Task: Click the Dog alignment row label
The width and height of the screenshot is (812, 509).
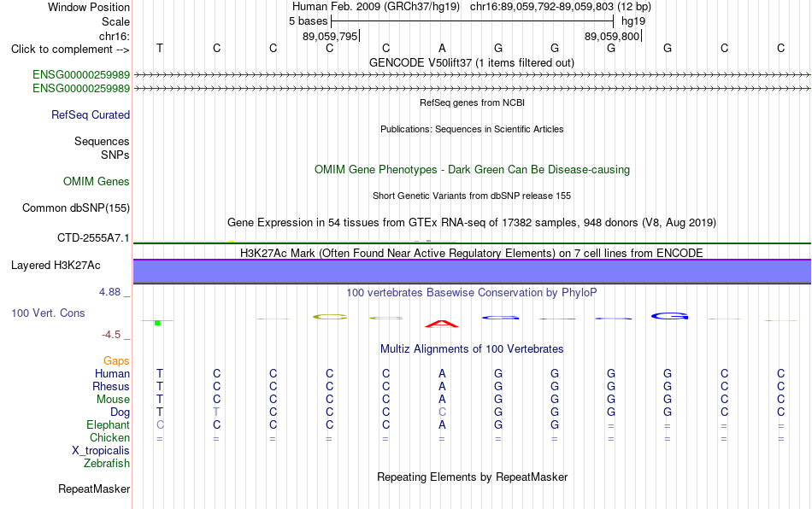Action: point(120,412)
